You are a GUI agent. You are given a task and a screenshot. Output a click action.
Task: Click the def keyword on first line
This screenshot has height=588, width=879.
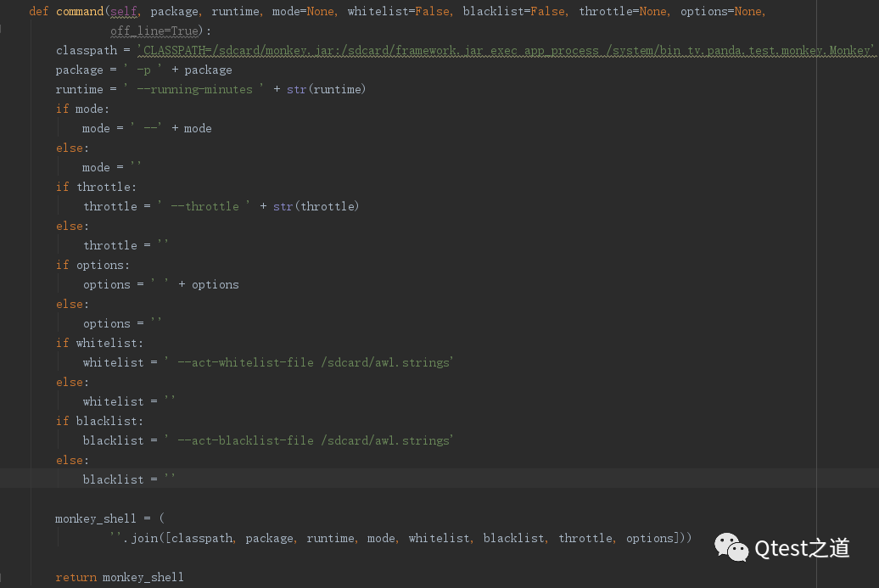point(39,11)
